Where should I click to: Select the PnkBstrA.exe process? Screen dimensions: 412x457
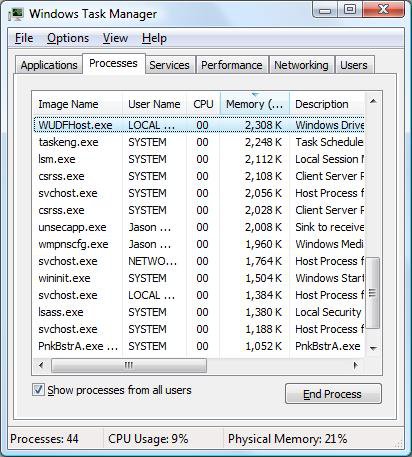point(199,346)
